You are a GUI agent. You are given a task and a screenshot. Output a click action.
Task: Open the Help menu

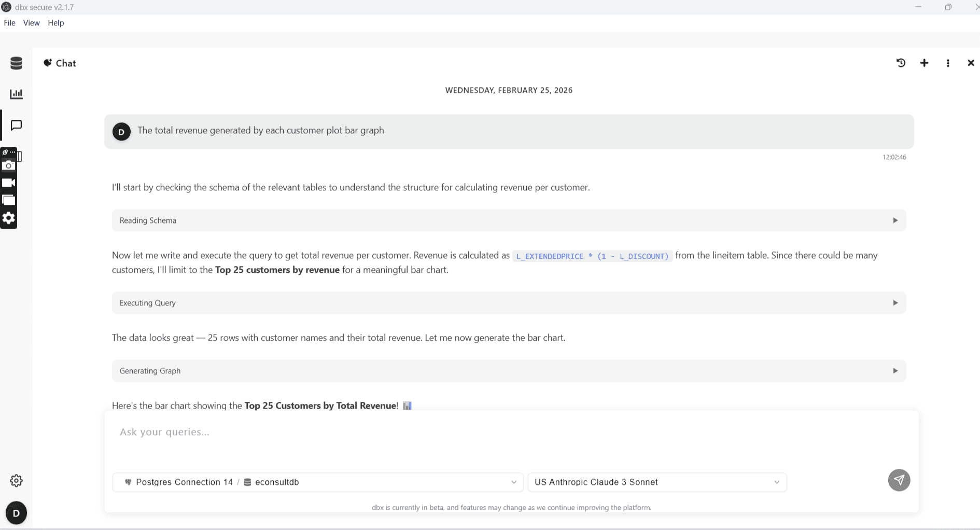(55, 23)
